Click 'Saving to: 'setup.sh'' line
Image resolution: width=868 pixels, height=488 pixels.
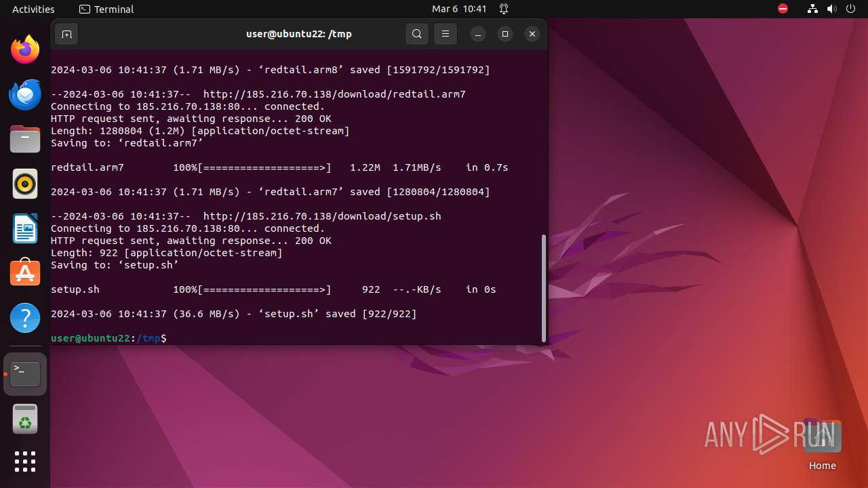(x=115, y=265)
